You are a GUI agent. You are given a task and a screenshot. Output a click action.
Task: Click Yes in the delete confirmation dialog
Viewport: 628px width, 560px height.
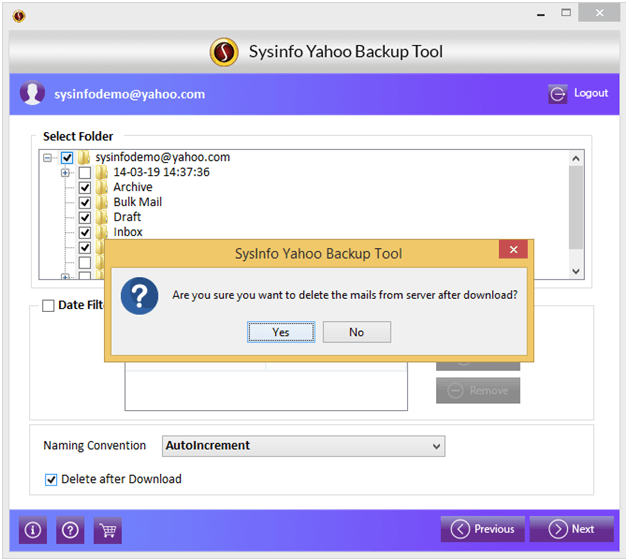click(x=281, y=332)
